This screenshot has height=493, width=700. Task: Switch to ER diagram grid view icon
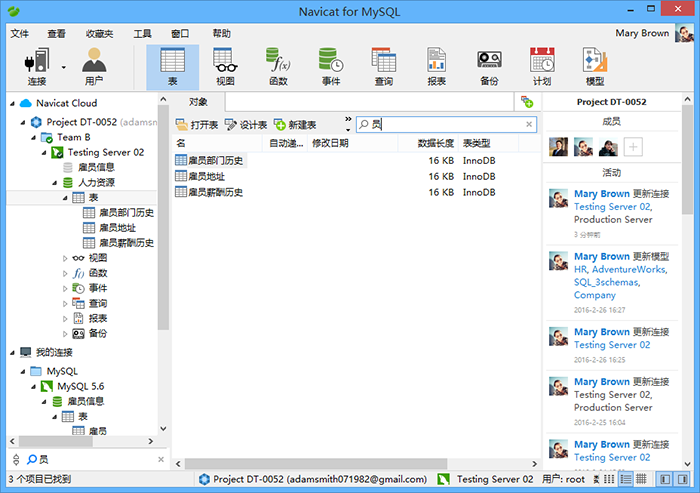tap(641, 479)
